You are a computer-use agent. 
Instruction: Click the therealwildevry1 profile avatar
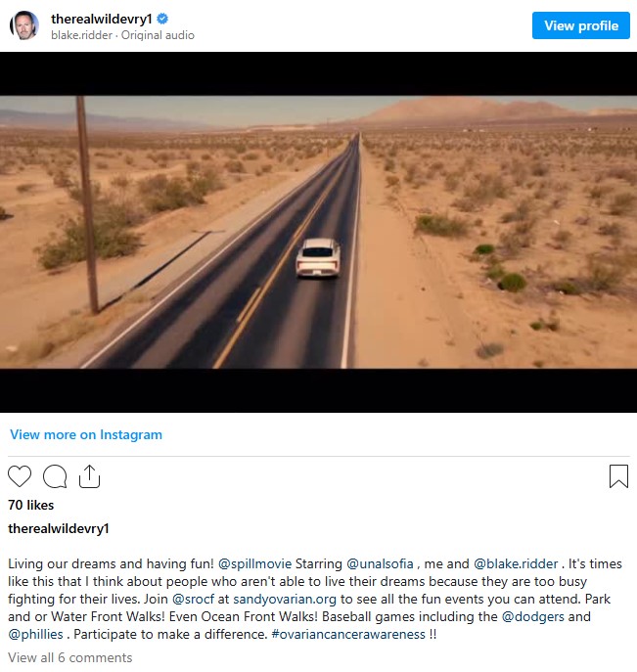tap(24, 25)
